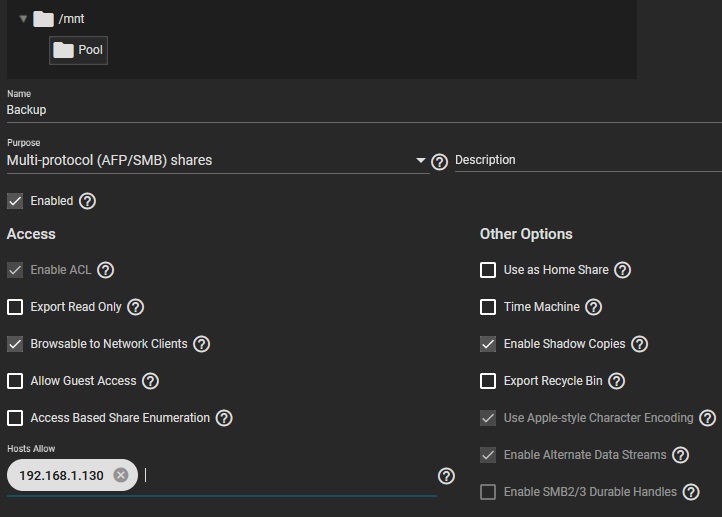Click help icon beside Allow Guest Access
The width and height of the screenshot is (722, 517).
[x=150, y=381]
